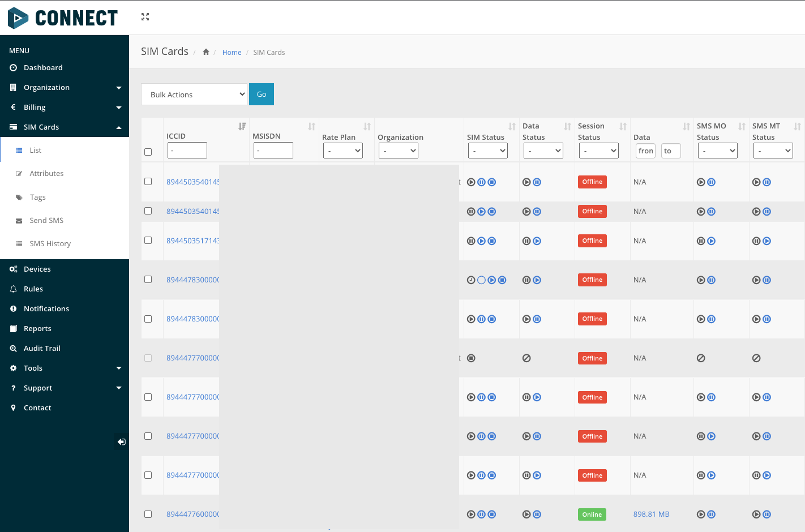Click the ICCID filter input field
This screenshot has height=532, width=805.
point(187,151)
